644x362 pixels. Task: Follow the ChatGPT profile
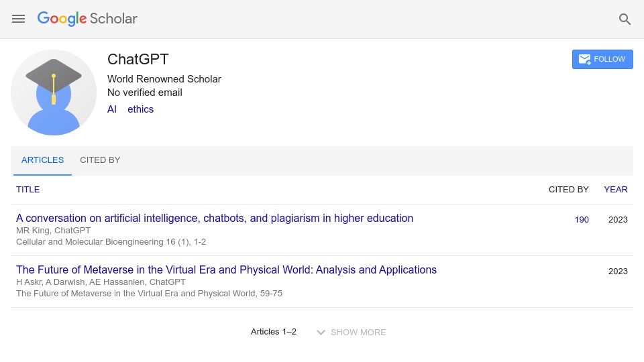(602, 59)
